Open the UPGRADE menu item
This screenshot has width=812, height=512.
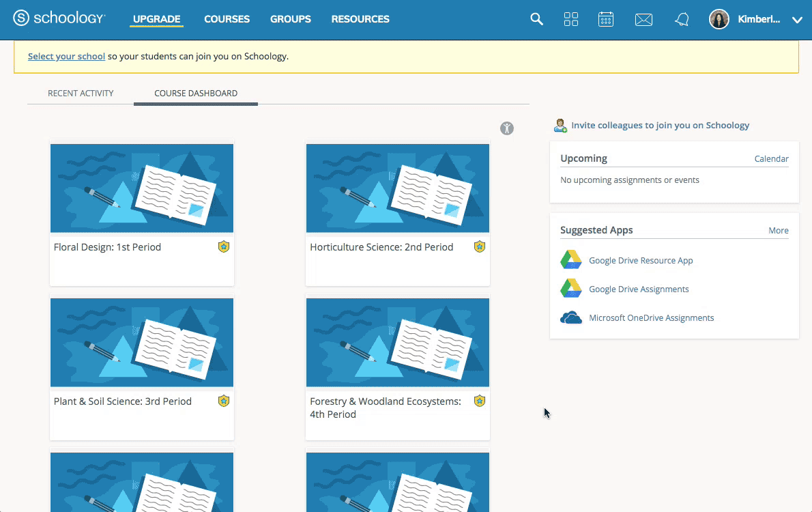click(156, 19)
